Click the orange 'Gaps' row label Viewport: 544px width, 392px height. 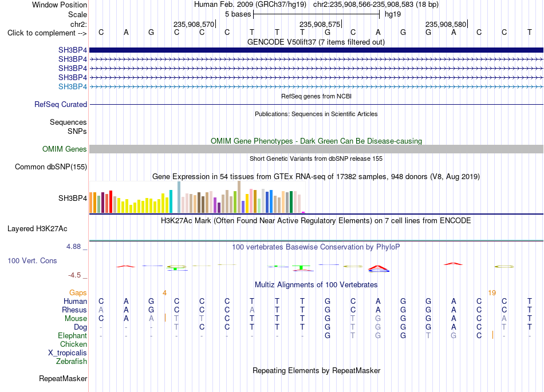tap(78, 293)
